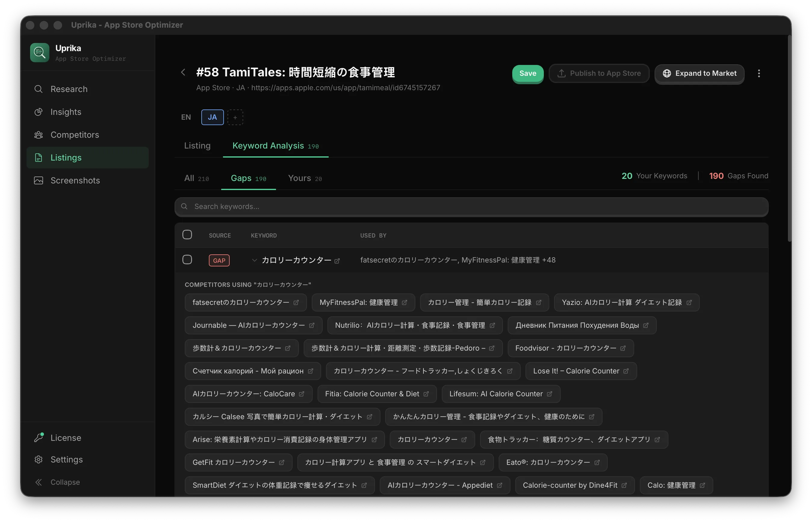Open SmartDiet ダイエット competitor chip
This screenshot has width=812, height=522.
[x=280, y=485]
